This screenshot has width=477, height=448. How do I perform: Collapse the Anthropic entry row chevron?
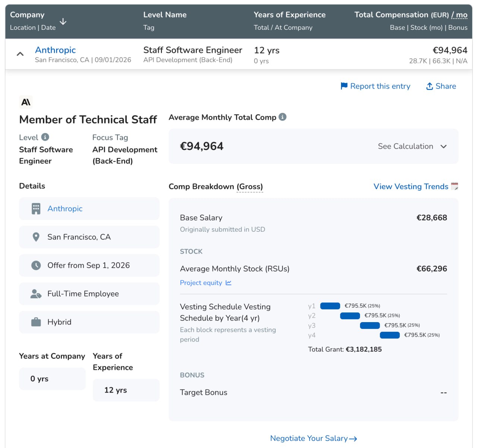20,54
